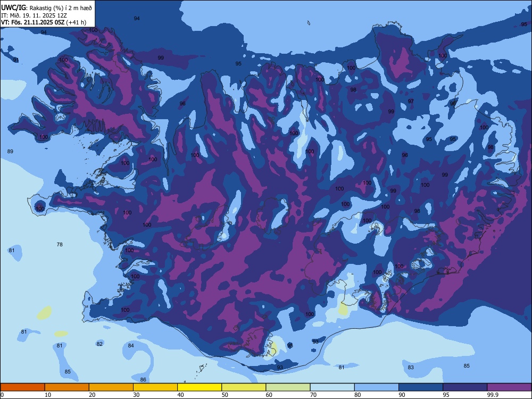Click the '40' legend tick label
The width and height of the screenshot is (532, 399).
[181, 395]
